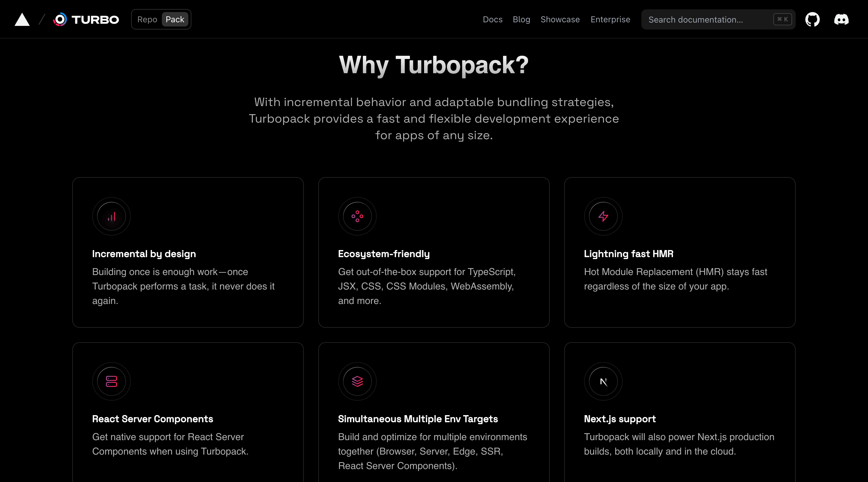
Task: Click the server stack icon on React Server Components card
Action: [111, 381]
